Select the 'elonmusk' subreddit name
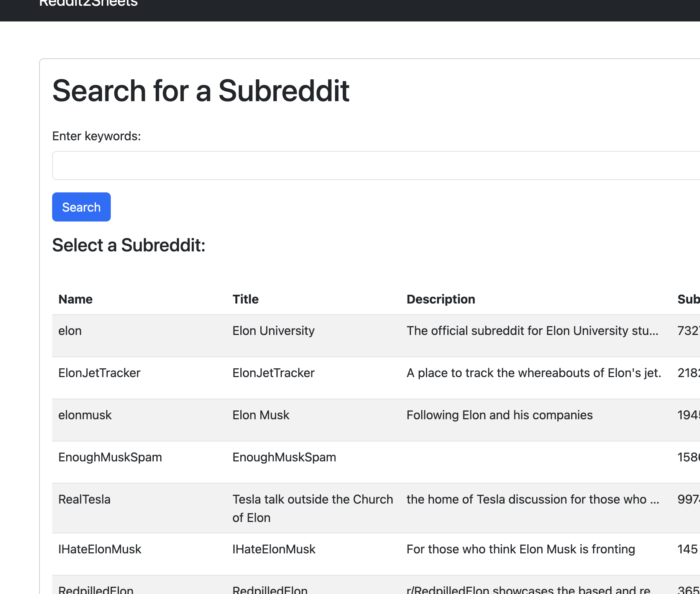 [x=85, y=415]
